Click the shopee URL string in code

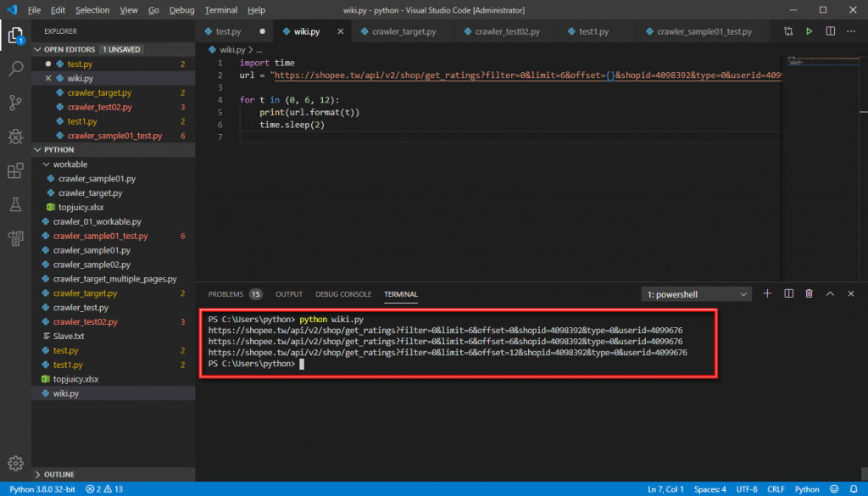[x=526, y=75]
